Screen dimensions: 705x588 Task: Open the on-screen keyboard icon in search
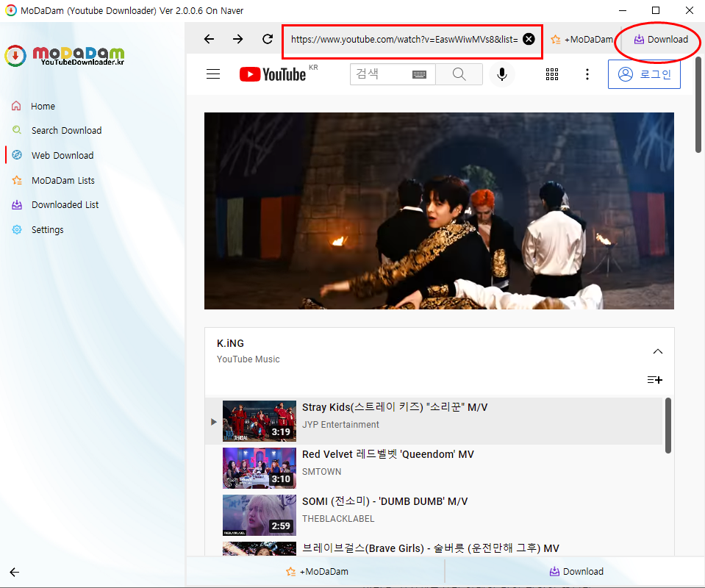tap(419, 75)
